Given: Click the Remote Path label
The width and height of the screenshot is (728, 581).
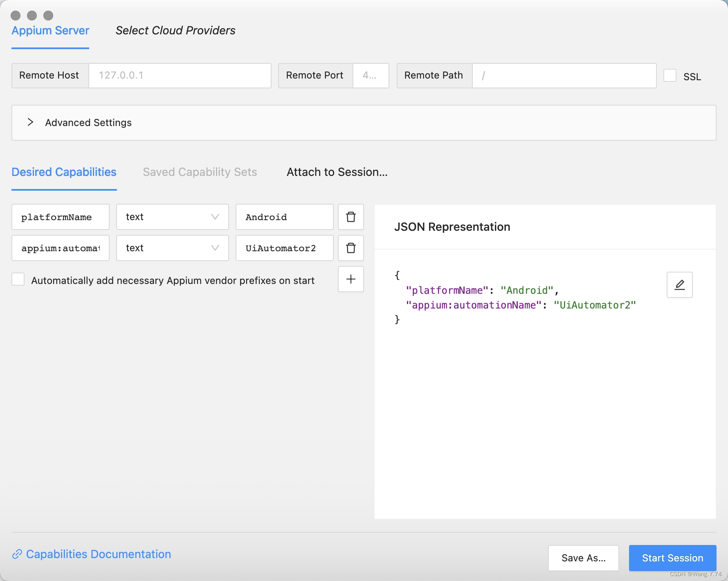Looking at the screenshot, I should 434,75.
